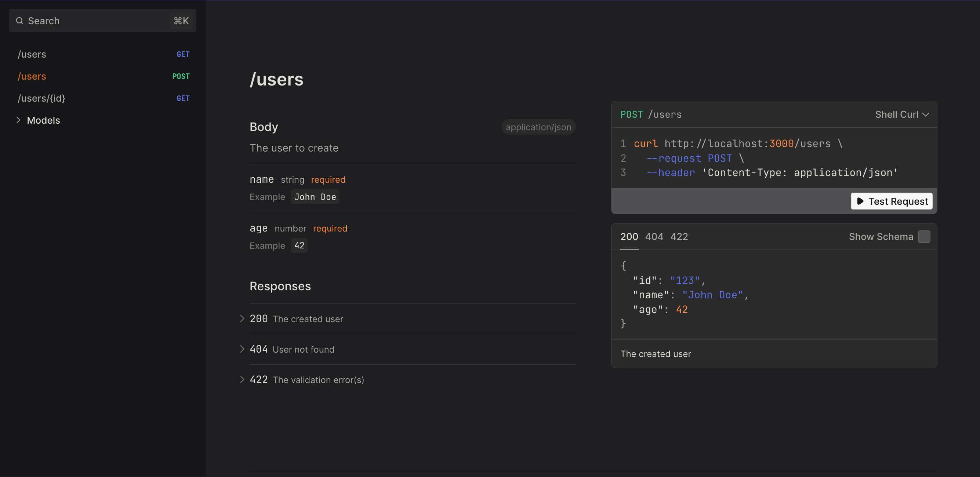
Task: Click the age property label
Action: (259, 228)
